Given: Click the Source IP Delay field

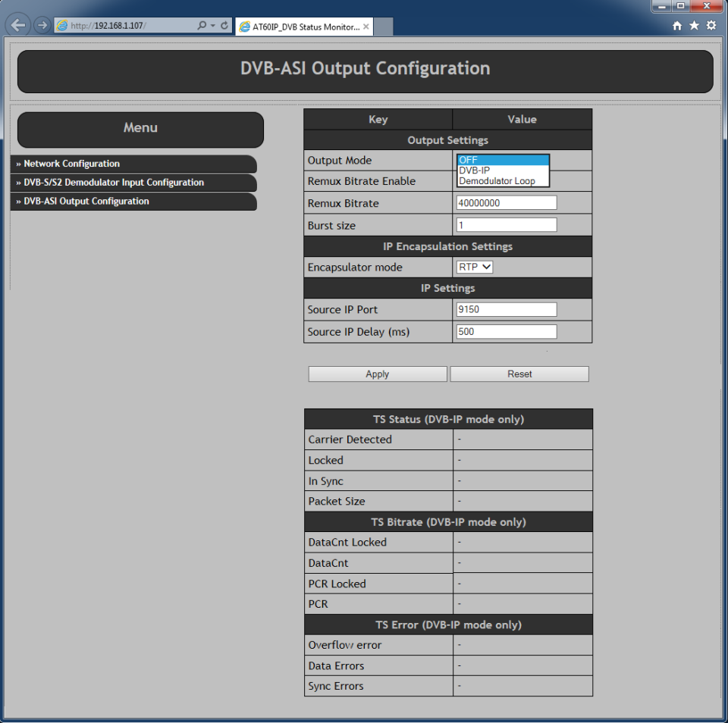Looking at the screenshot, I should [507, 332].
